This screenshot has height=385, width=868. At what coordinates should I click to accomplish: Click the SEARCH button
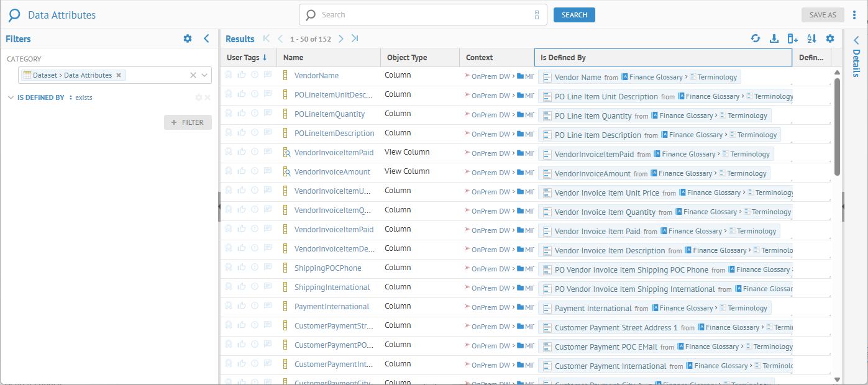click(574, 15)
